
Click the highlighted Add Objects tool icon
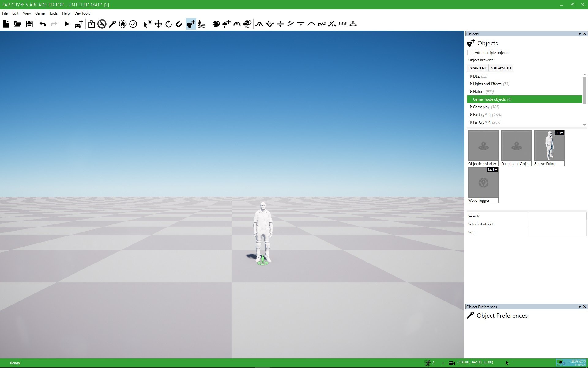coord(191,24)
